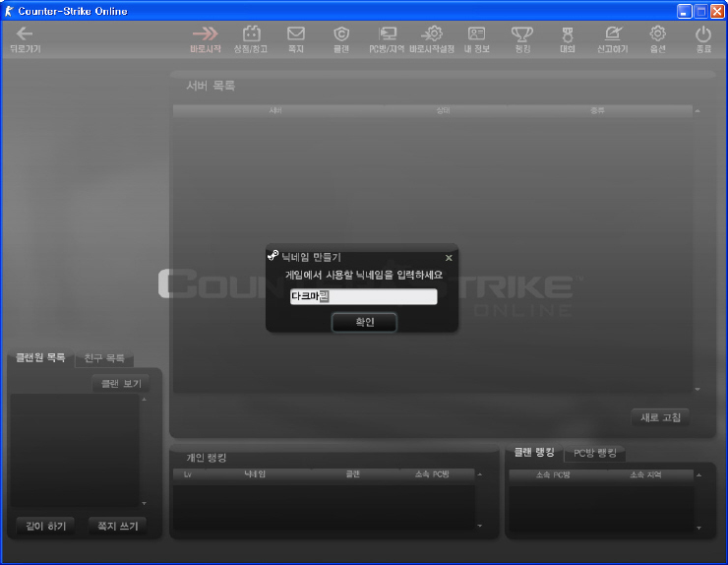The height and width of the screenshot is (565, 728).
Task: Go back with the 뒤로가기 arrow
Action: point(25,39)
